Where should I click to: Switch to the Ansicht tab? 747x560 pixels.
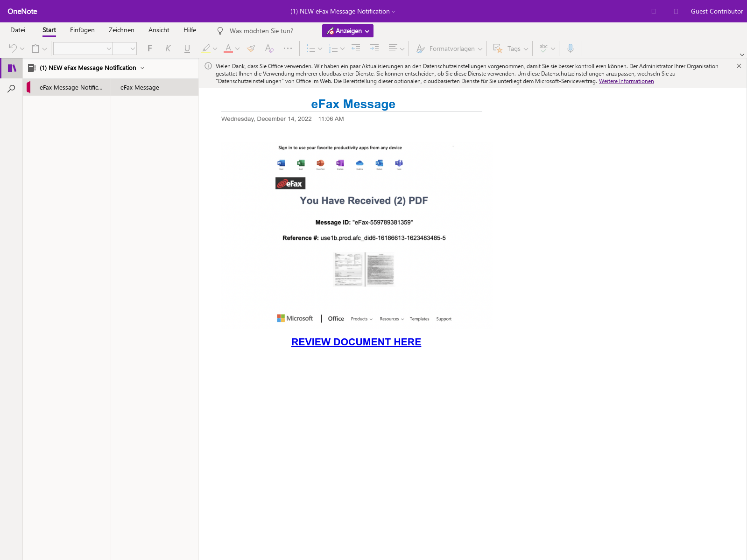tap(159, 30)
